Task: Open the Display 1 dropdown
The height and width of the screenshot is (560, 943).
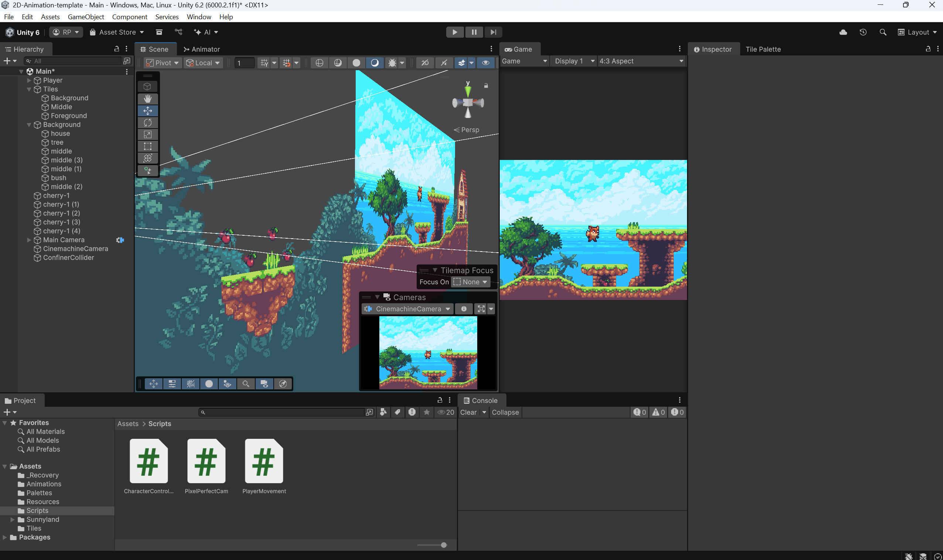Action: tap(574, 61)
